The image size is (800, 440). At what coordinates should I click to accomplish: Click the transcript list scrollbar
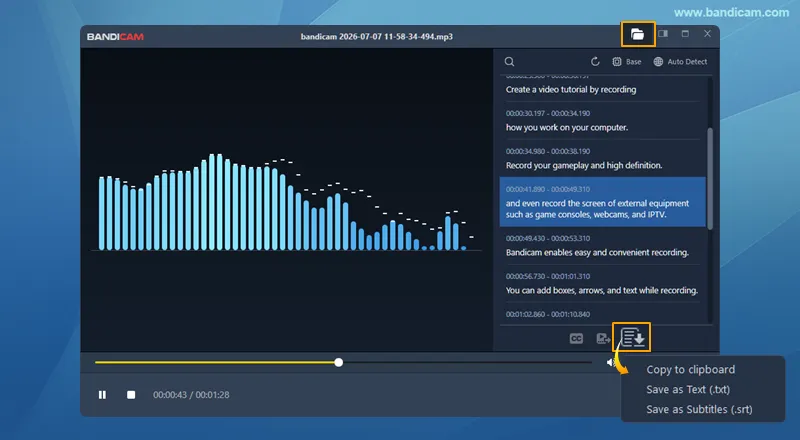click(x=710, y=178)
